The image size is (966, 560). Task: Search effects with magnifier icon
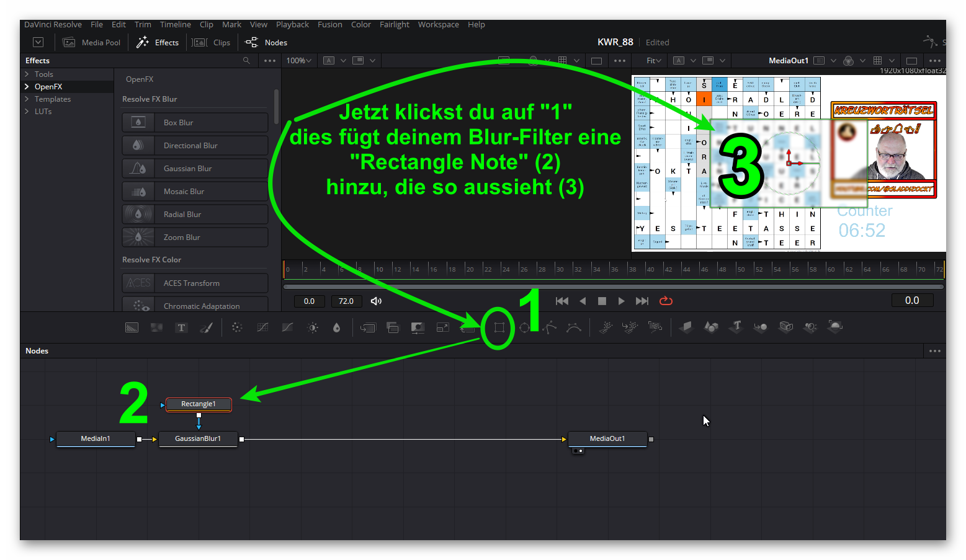246,61
